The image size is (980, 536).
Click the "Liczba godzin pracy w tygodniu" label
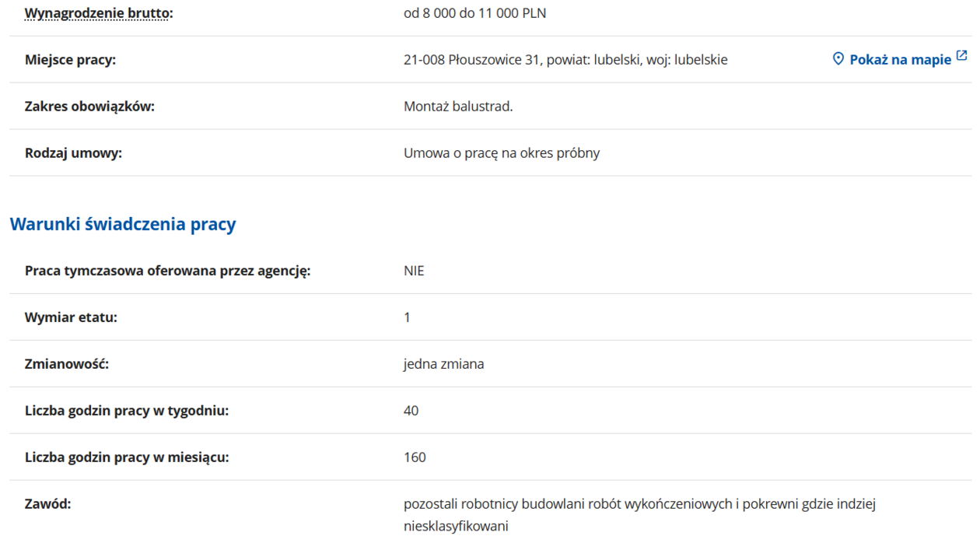[127, 411]
